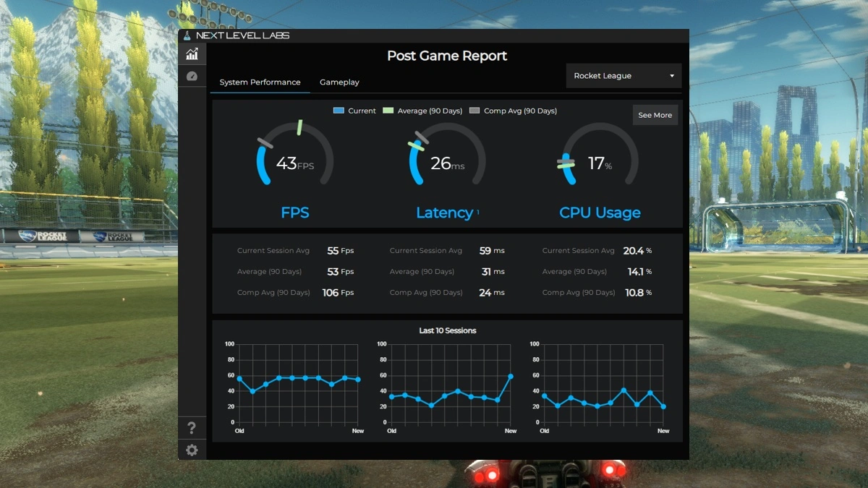Click the Current Session Avg 55 Fps value
This screenshot has width=868, height=488.
[340, 251]
